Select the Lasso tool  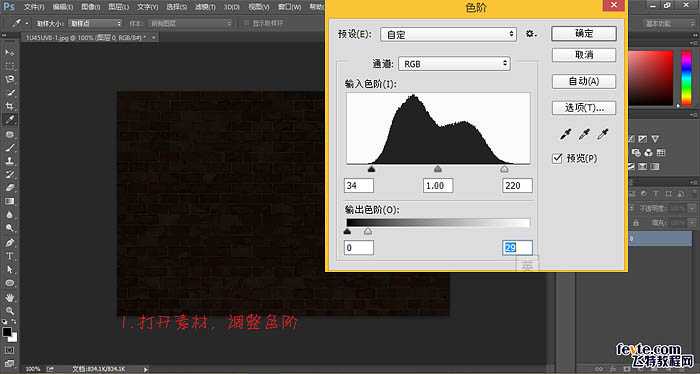[x=9, y=79]
